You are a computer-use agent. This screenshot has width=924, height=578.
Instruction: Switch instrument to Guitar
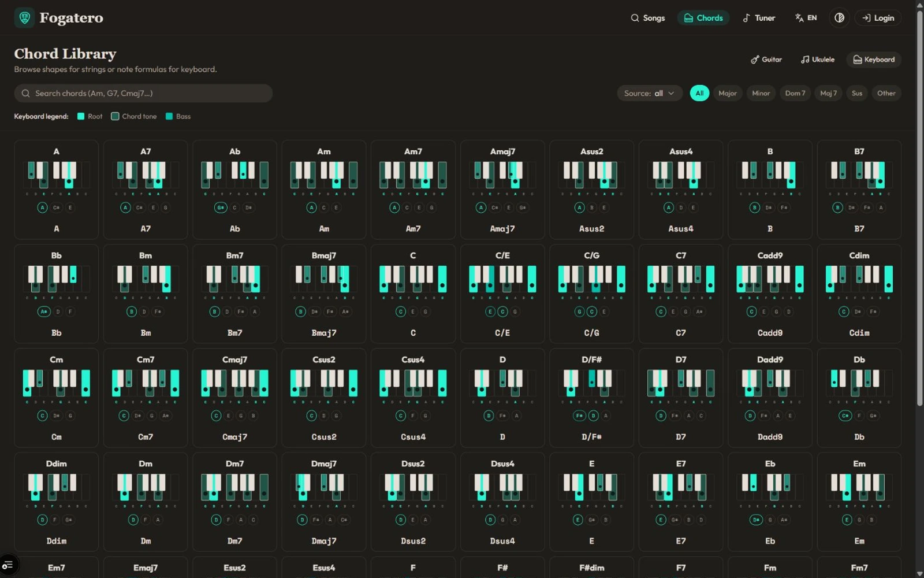coord(766,60)
